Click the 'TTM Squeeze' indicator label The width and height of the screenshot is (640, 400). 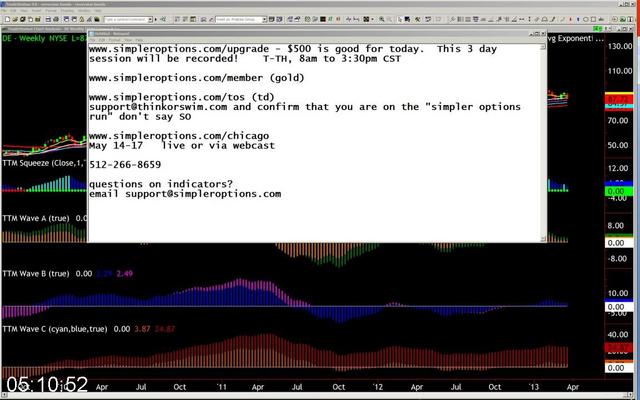tap(44, 163)
